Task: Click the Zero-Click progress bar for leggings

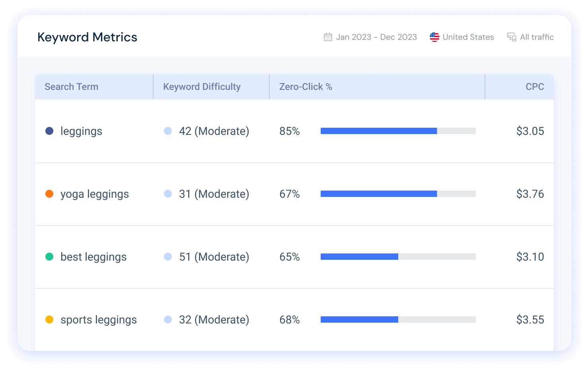Action: pos(398,130)
